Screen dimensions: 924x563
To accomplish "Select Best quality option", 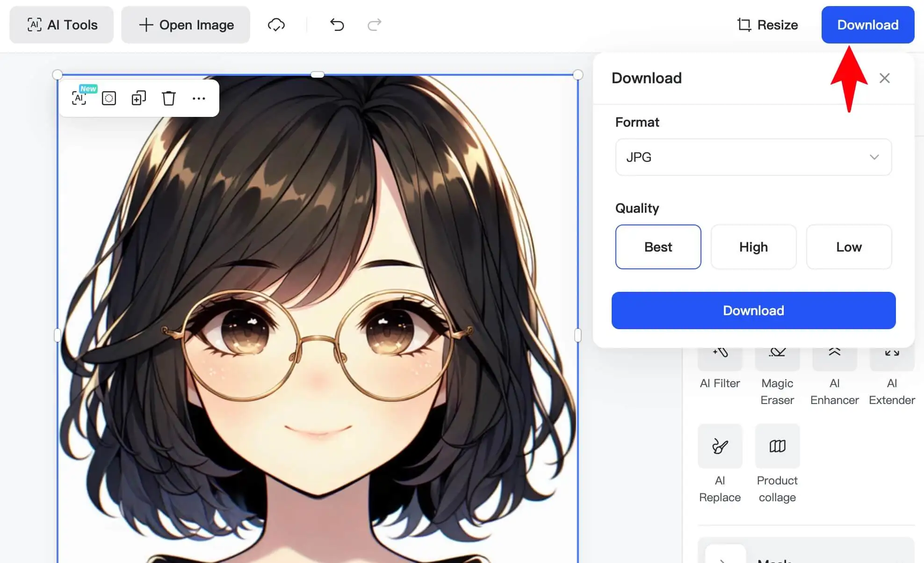I will click(x=658, y=247).
